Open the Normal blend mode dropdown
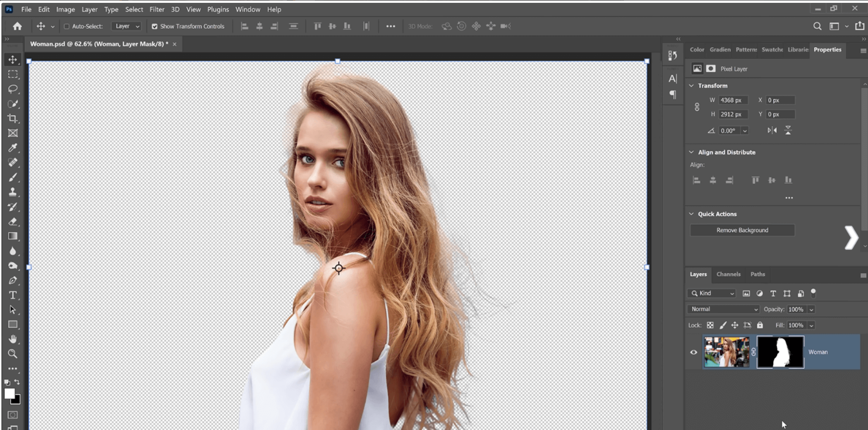The width and height of the screenshot is (868, 430). (x=724, y=309)
